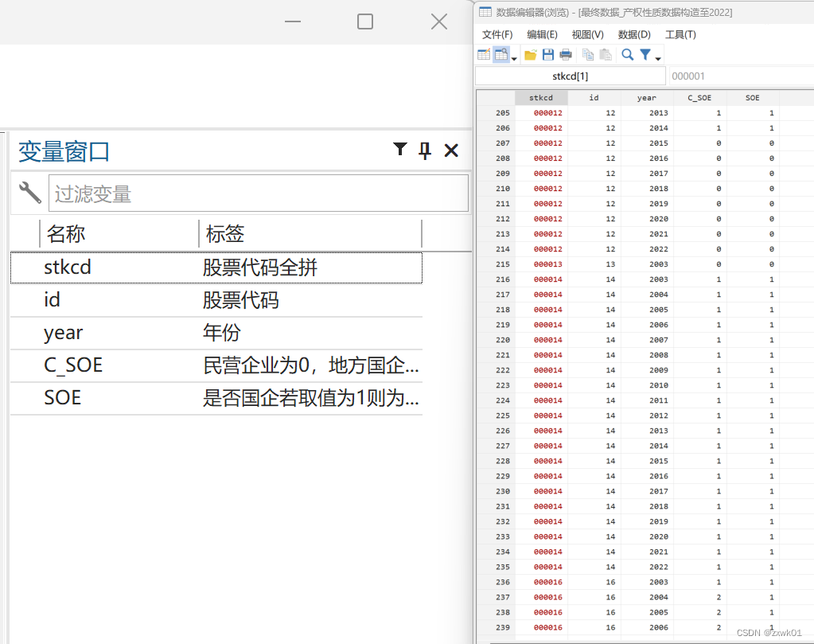This screenshot has width=814, height=644.
Task: Open the 视图(V) menu
Action: click(x=588, y=35)
